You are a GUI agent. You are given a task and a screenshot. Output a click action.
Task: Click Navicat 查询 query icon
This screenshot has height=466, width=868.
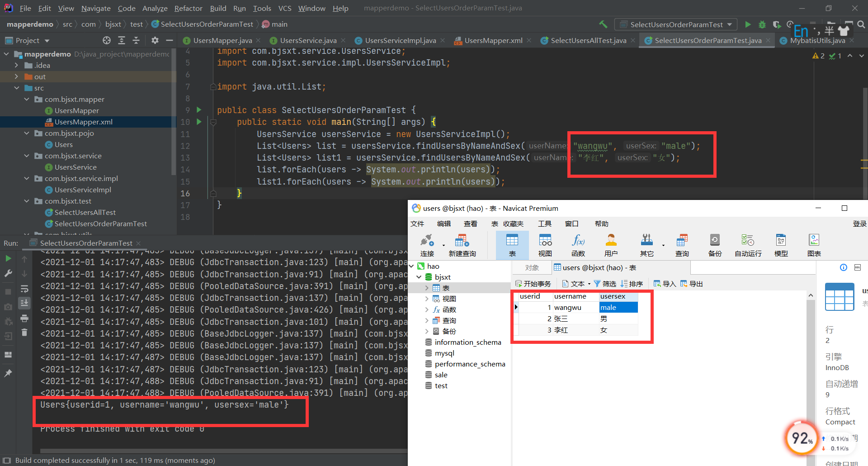pos(682,245)
